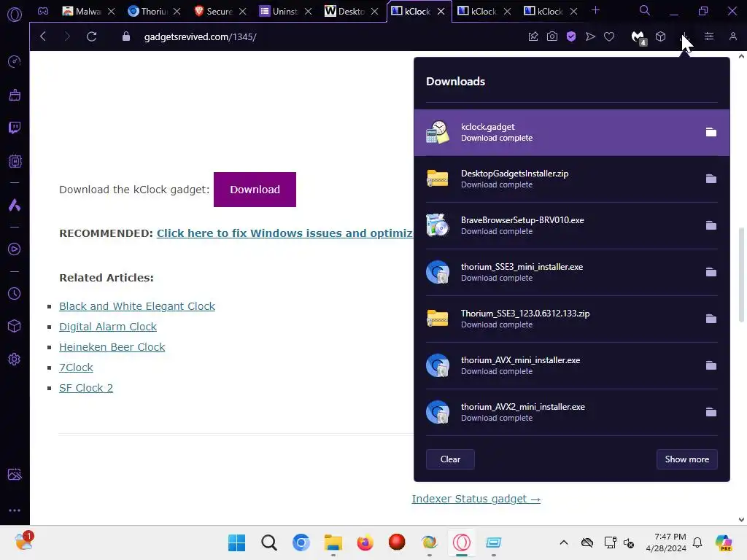This screenshot has width=747, height=560.
Task: Open the Player icon in sidebar
Action: pos(15,249)
